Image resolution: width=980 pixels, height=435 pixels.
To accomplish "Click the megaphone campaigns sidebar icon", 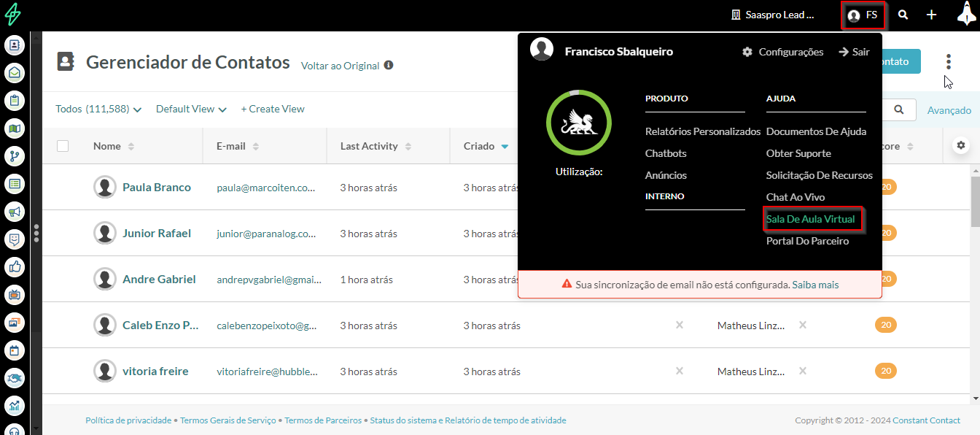I will click(15, 212).
